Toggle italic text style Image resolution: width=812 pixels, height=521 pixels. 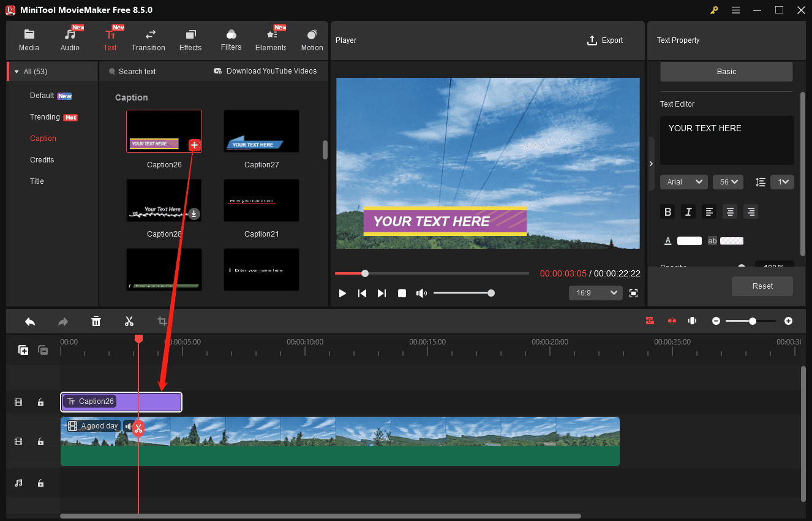tap(688, 211)
